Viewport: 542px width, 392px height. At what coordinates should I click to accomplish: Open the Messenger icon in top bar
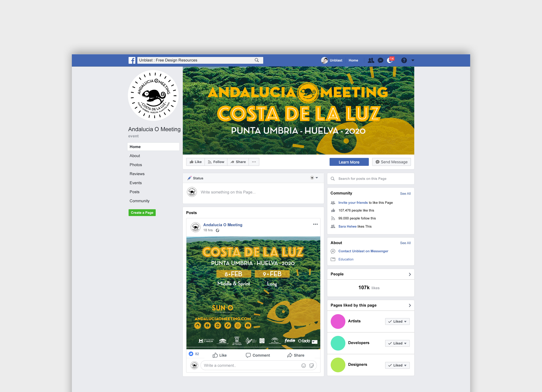click(380, 60)
